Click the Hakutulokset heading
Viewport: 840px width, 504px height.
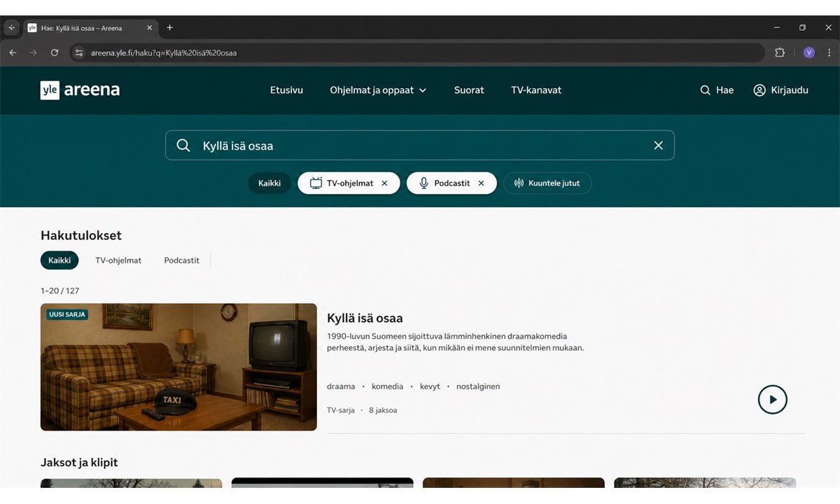pos(81,236)
